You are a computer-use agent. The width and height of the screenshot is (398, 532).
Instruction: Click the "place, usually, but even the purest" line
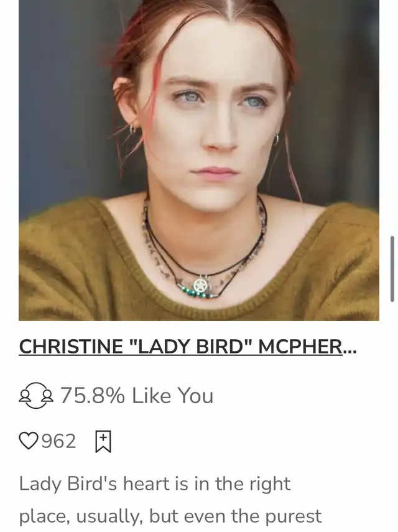[170, 516]
